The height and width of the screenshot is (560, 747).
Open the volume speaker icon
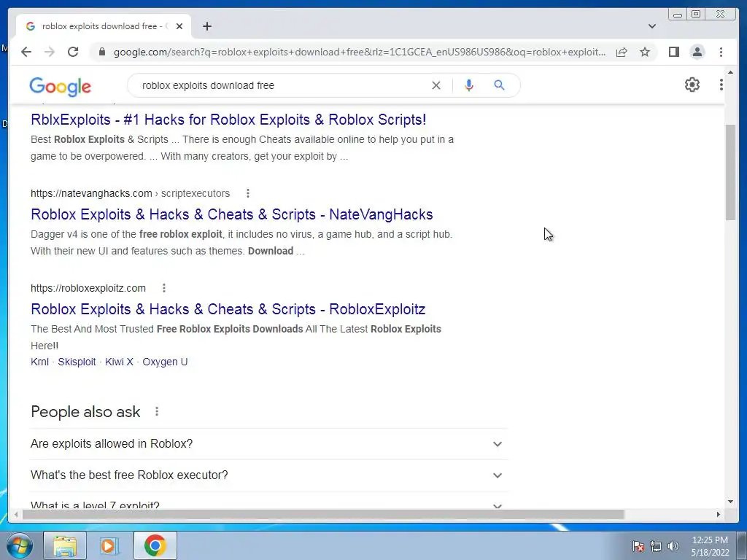click(673, 546)
